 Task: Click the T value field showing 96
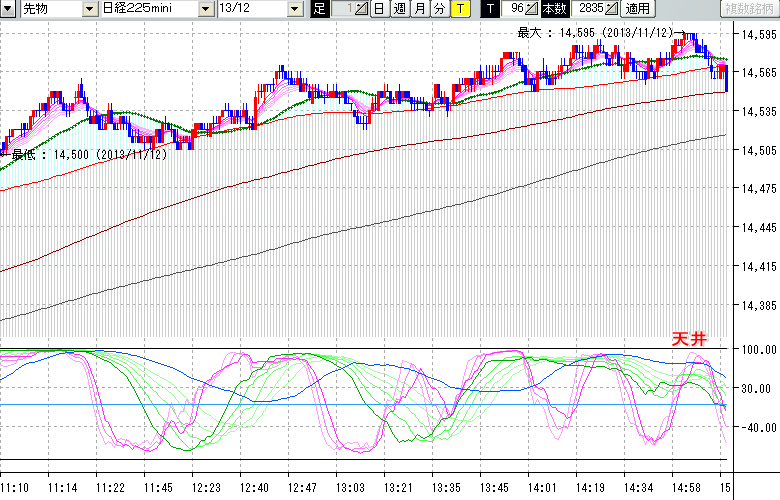(514, 9)
